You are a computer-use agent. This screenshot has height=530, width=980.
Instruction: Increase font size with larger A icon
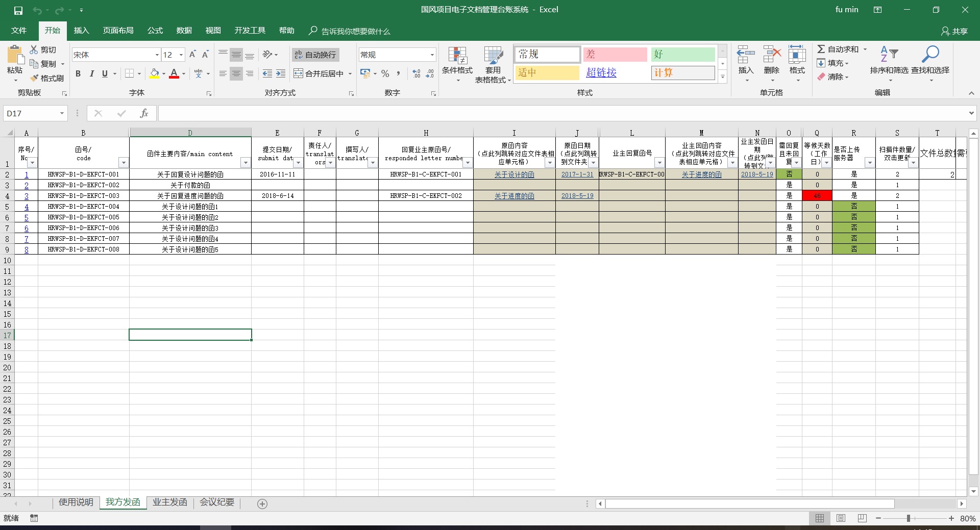tap(192, 55)
